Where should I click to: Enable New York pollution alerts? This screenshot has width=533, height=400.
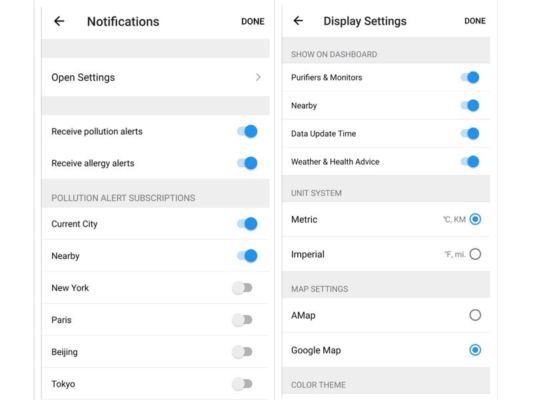pos(242,288)
